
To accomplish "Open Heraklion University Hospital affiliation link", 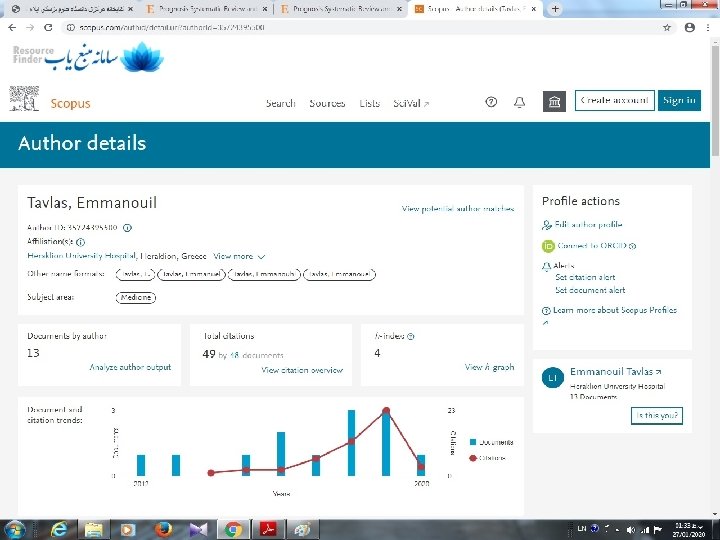I will pos(82,256).
